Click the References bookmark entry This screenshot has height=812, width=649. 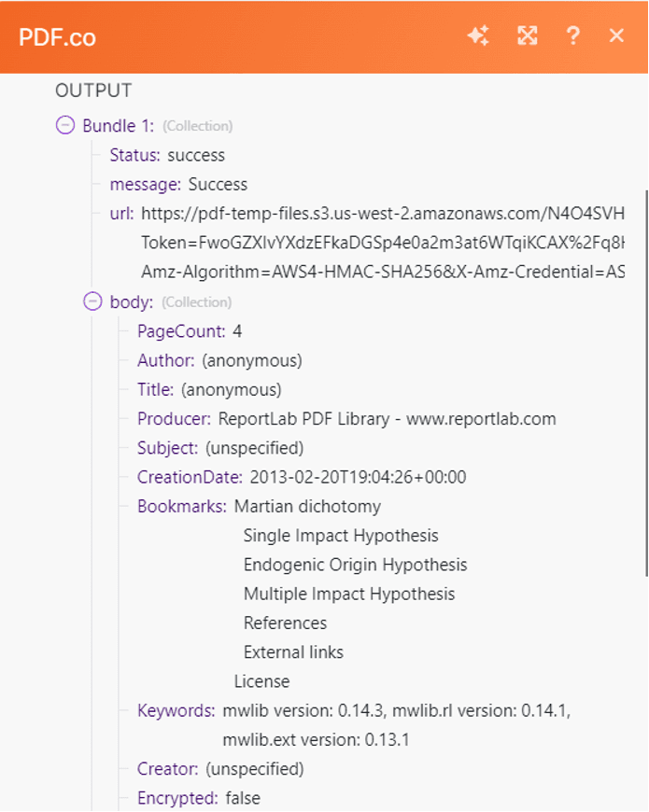pyautogui.click(x=285, y=623)
